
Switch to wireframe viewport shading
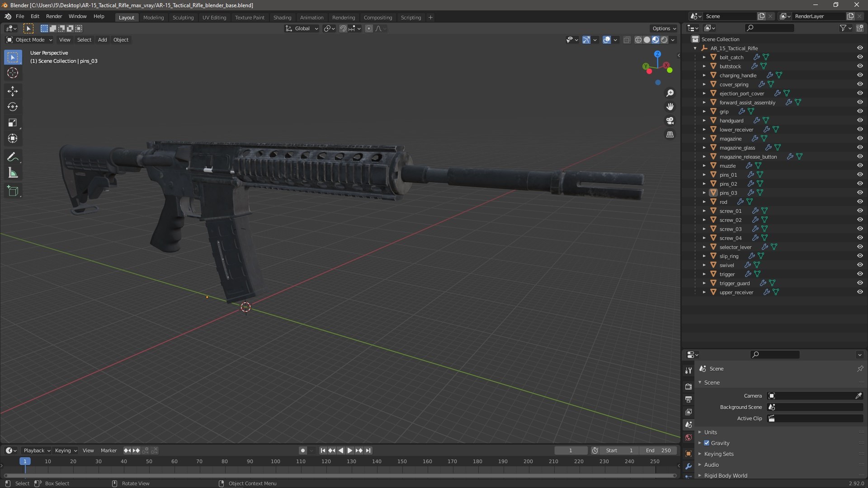click(638, 40)
